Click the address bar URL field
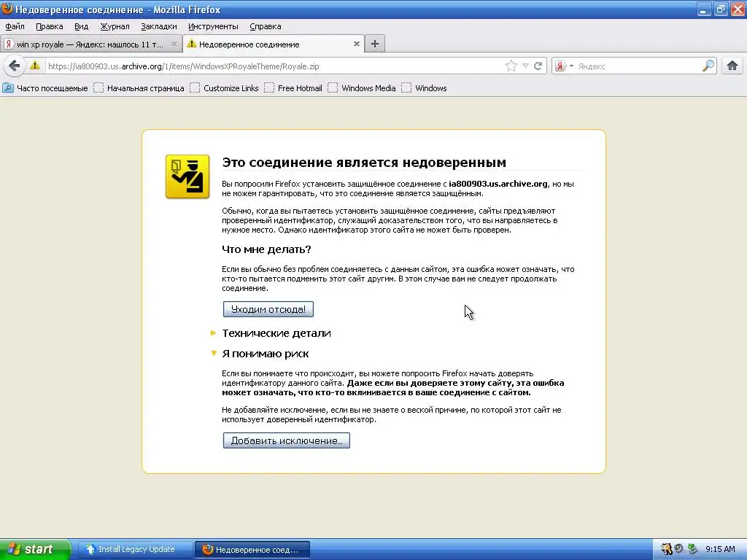The height and width of the screenshot is (560, 747). (274, 66)
